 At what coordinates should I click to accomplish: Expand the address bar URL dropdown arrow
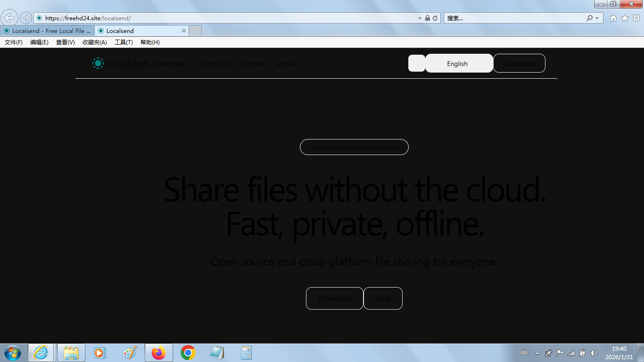pyautogui.click(x=420, y=18)
